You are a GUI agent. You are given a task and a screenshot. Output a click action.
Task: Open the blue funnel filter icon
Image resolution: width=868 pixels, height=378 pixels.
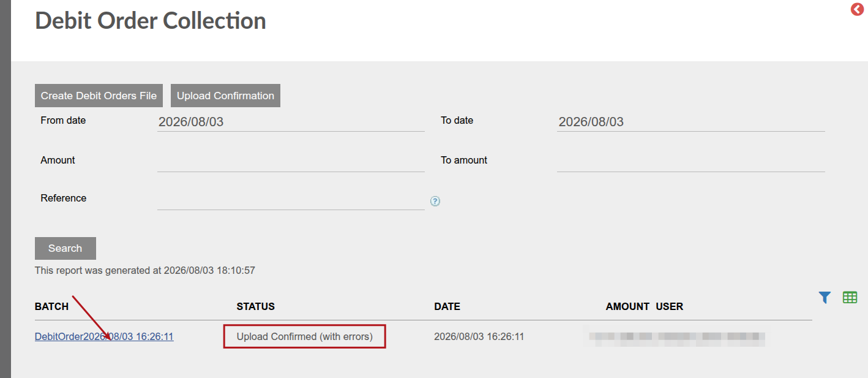825,298
